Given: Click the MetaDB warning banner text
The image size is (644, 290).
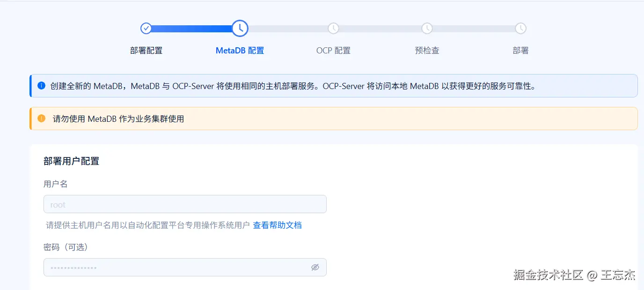Looking at the screenshot, I should 118,119.
